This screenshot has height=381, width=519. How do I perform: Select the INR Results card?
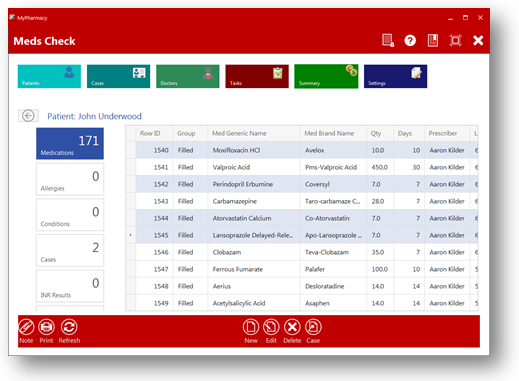(70, 286)
